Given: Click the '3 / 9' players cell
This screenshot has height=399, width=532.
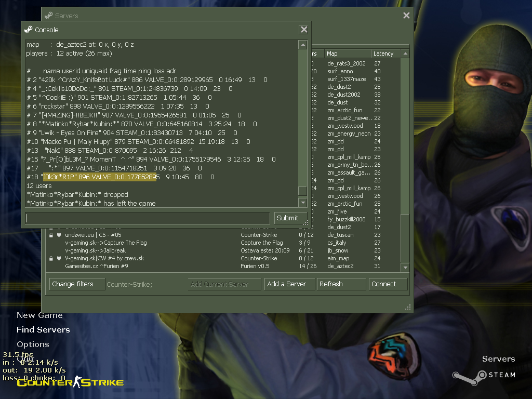Looking at the screenshot, I should pyautogui.click(x=304, y=243).
